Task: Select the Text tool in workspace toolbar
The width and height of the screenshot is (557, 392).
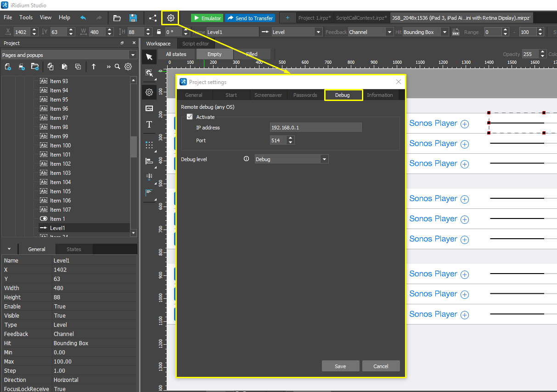Action: (149, 124)
